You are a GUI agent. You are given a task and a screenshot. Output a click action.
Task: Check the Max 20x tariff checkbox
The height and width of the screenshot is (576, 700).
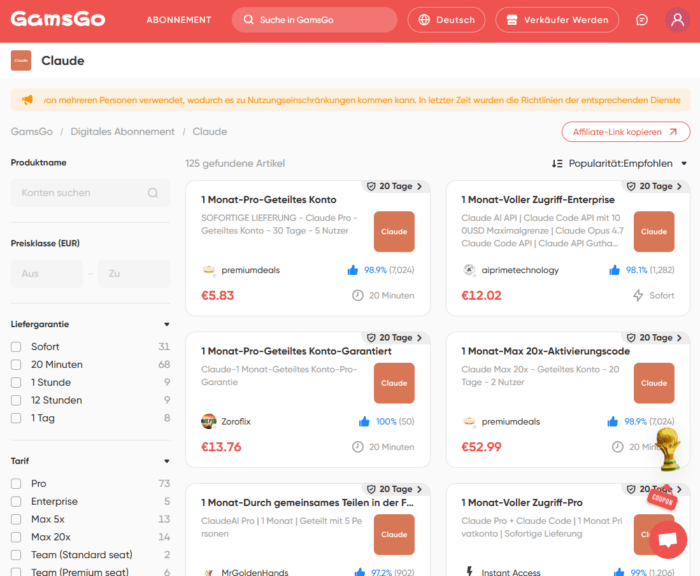pyautogui.click(x=16, y=537)
